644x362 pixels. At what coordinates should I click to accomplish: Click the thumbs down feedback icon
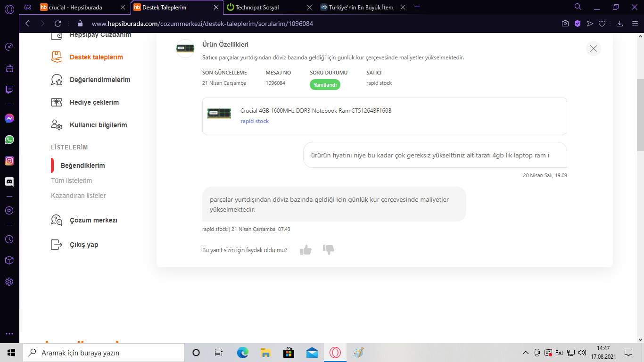tap(329, 250)
